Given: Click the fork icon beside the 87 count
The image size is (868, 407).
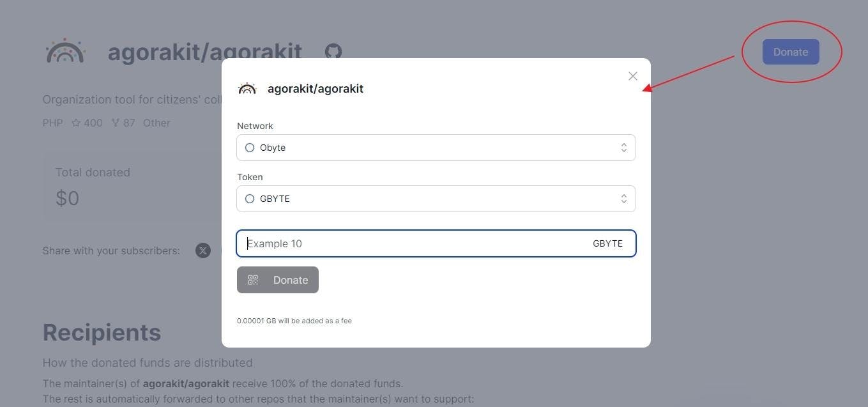Looking at the screenshot, I should [116, 123].
